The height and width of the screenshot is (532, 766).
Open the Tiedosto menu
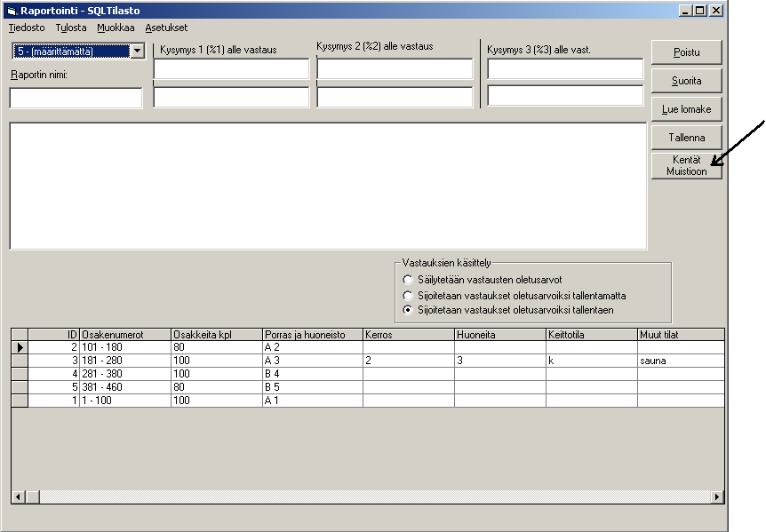[x=27, y=28]
